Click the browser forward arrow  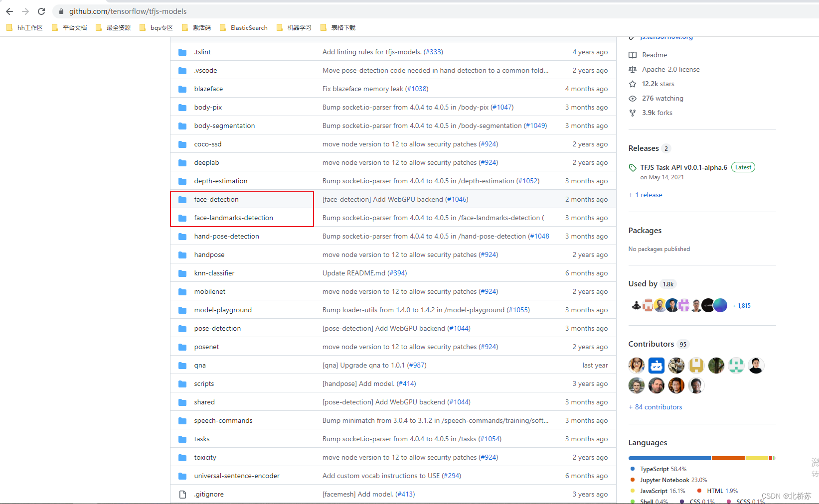25,11
